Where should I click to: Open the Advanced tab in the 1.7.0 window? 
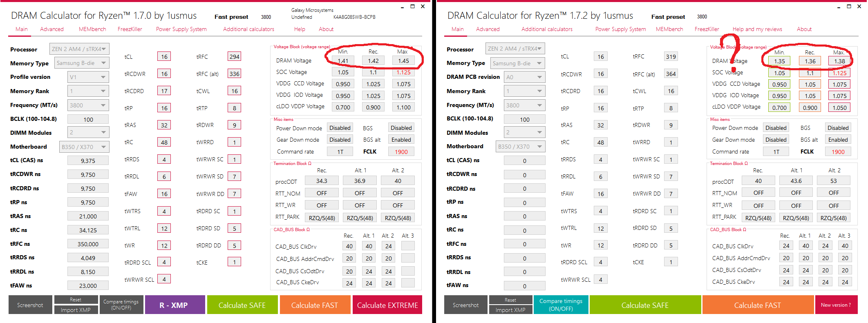(x=52, y=29)
